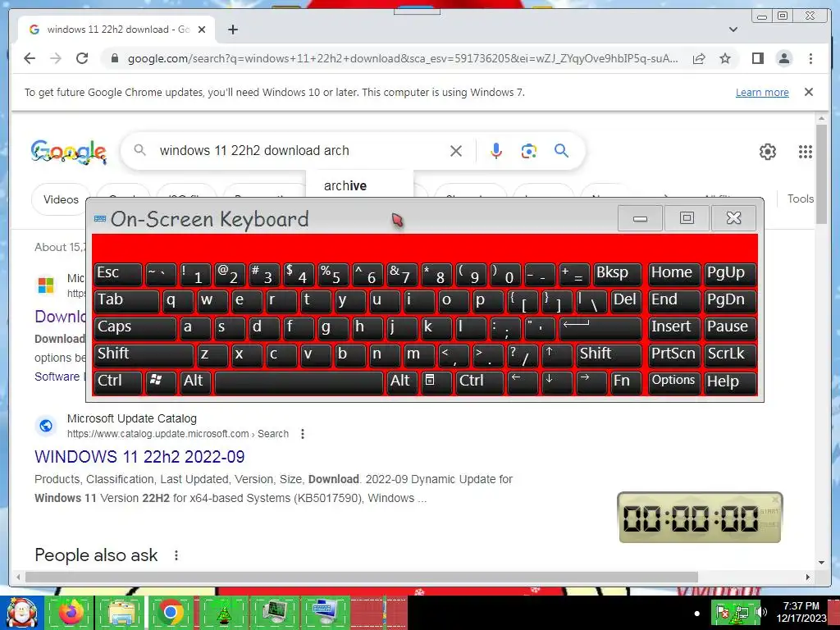Screen dimensions: 840x630
Task: Switch to the Videos filter
Action: [61, 199]
